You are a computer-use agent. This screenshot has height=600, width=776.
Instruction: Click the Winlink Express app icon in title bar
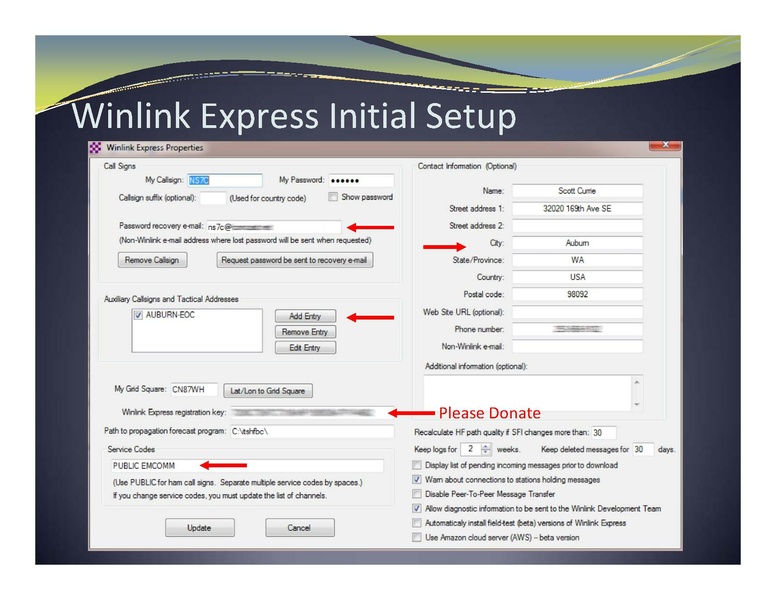[x=95, y=148]
